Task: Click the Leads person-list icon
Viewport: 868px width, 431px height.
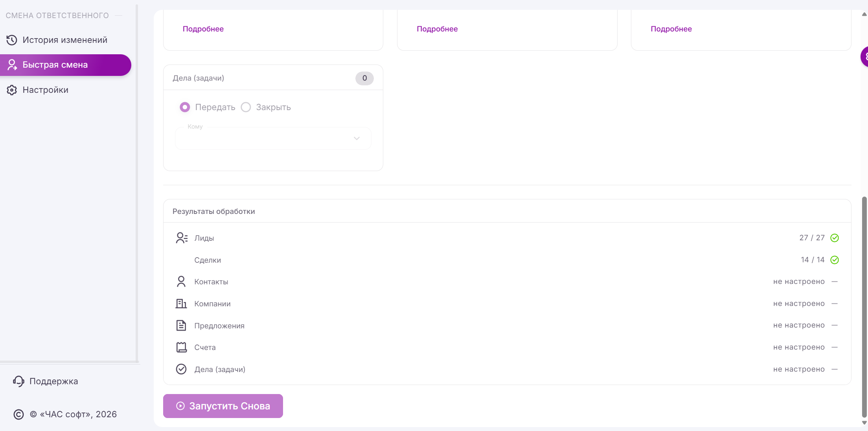Action: pyautogui.click(x=181, y=238)
